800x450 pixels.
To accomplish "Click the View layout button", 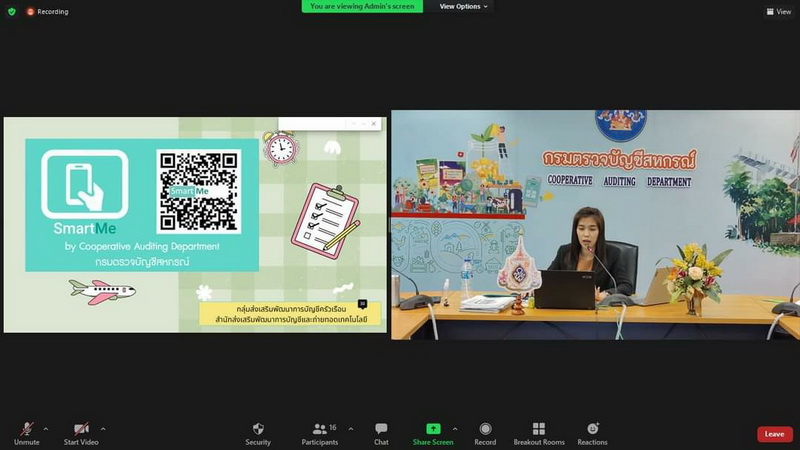I will coord(779,11).
